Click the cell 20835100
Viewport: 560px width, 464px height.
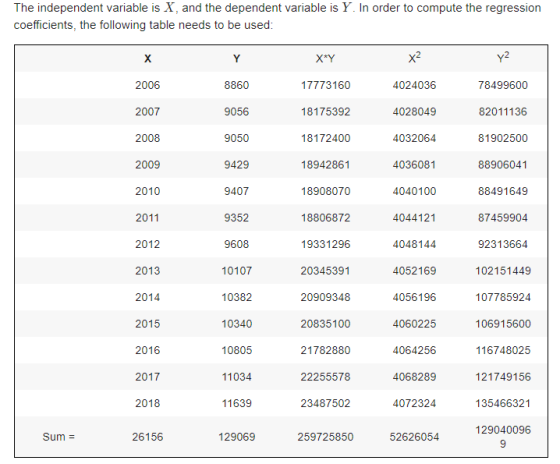(x=325, y=324)
